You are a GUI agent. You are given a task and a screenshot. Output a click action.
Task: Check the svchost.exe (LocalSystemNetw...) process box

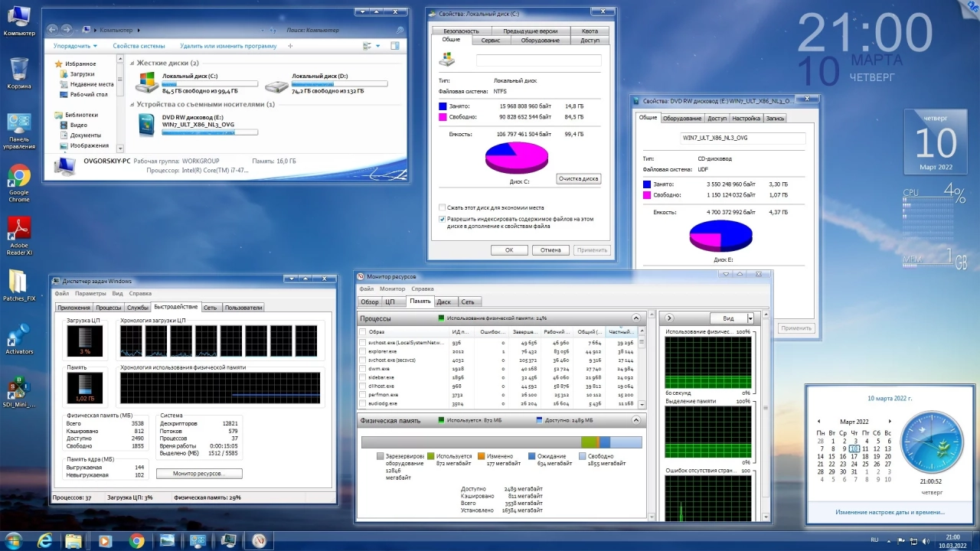pyautogui.click(x=362, y=343)
